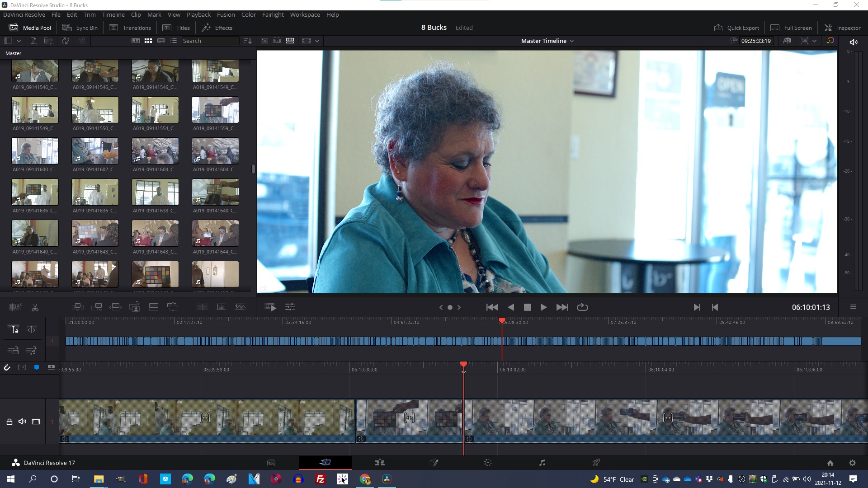Open the media pool sort order dropdown
Image resolution: width=868 pixels, height=488 pixels.
pos(247,41)
